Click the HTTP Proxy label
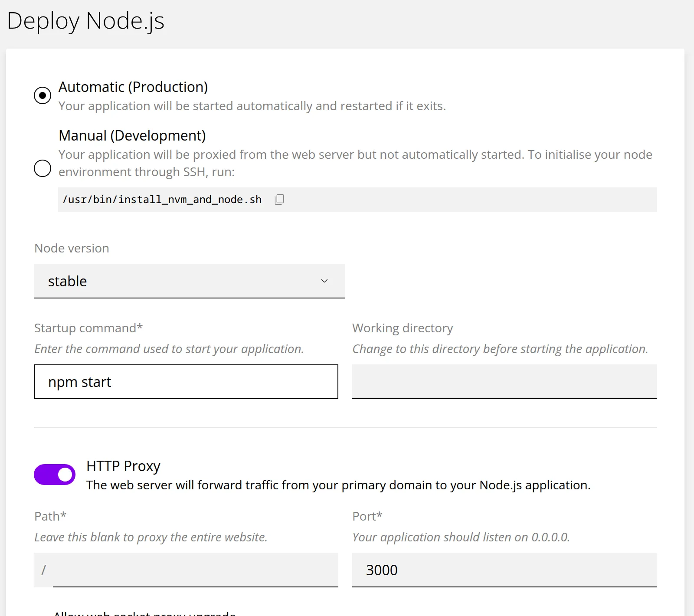 (x=123, y=466)
